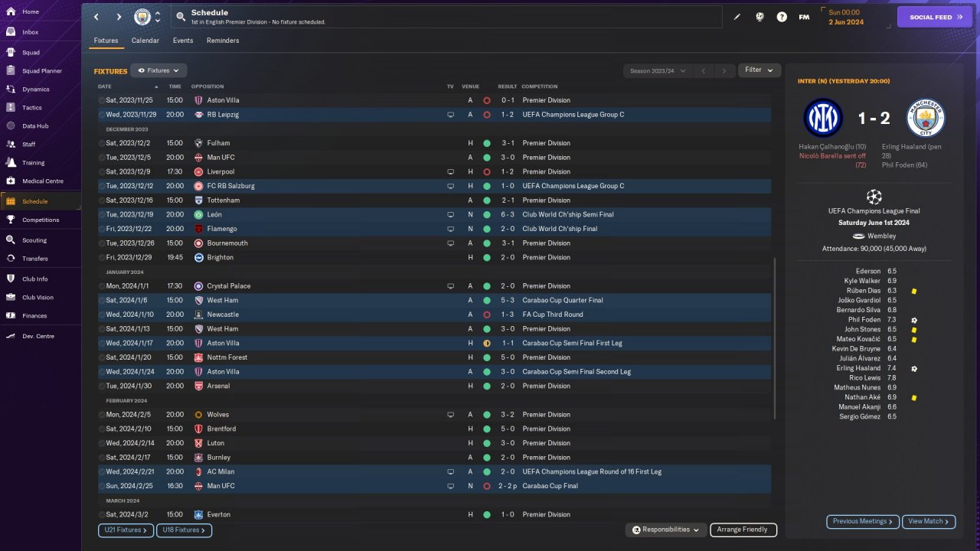Click the View Match button

click(x=929, y=521)
